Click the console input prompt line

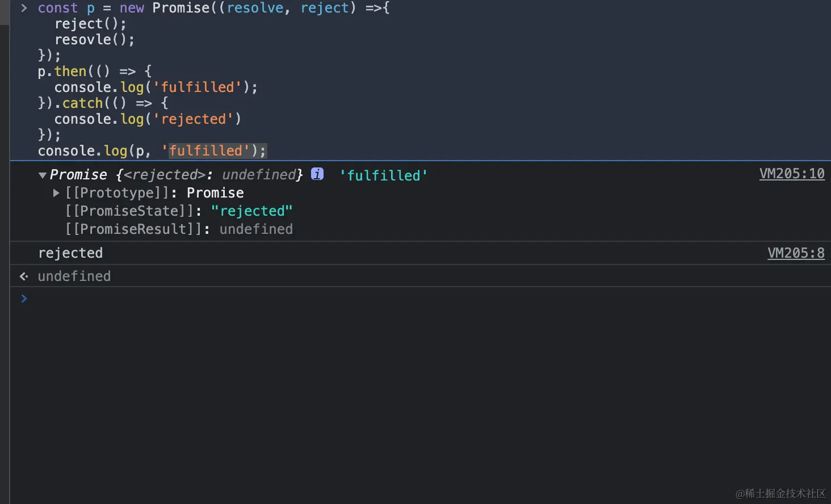(421, 299)
